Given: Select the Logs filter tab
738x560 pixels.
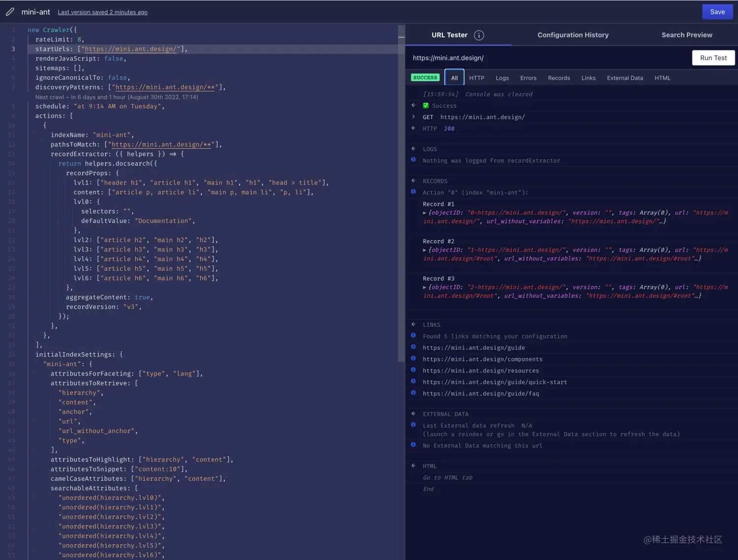Looking at the screenshot, I should coord(502,78).
